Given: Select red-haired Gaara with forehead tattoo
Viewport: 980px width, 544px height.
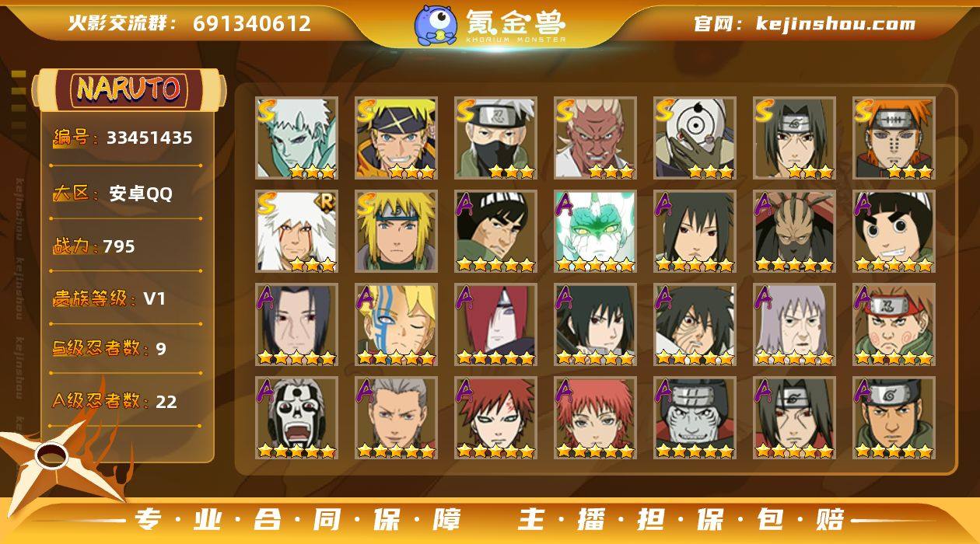Looking at the screenshot, I should coord(495,417).
